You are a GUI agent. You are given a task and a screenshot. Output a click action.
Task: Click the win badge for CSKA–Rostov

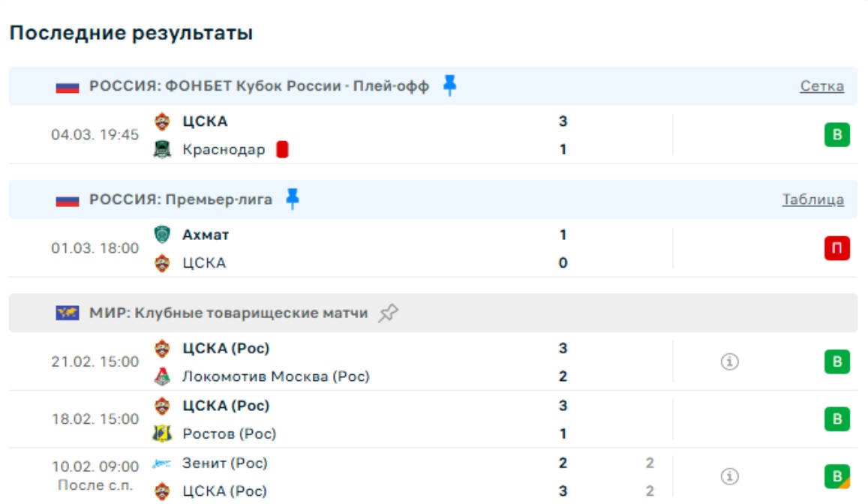click(837, 419)
